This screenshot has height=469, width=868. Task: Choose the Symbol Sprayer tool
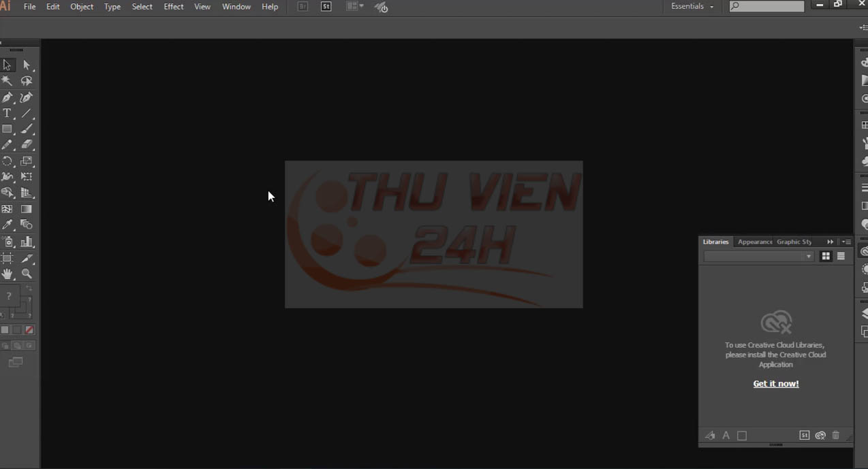7,242
